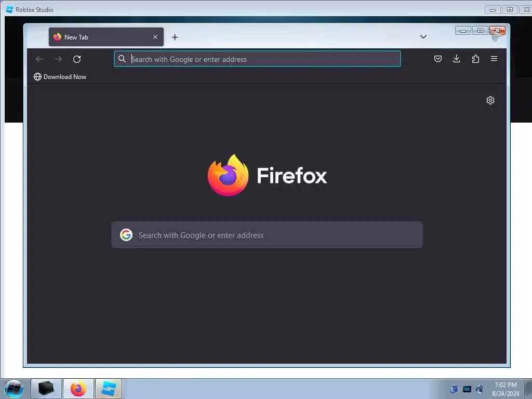Select the New Tab tab
The width and height of the screenshot is (532, 399).
(x=106, y=37)
